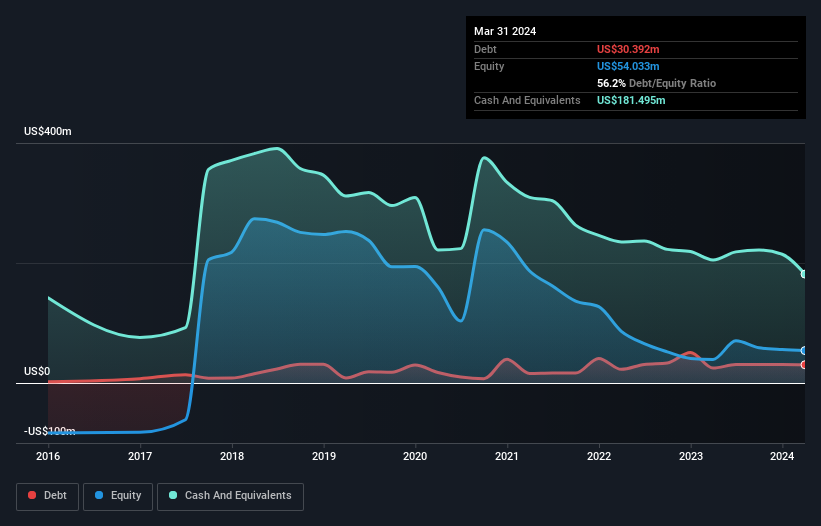Toggle the Debt series legend button
821x526 pixels.
point(48,496)
